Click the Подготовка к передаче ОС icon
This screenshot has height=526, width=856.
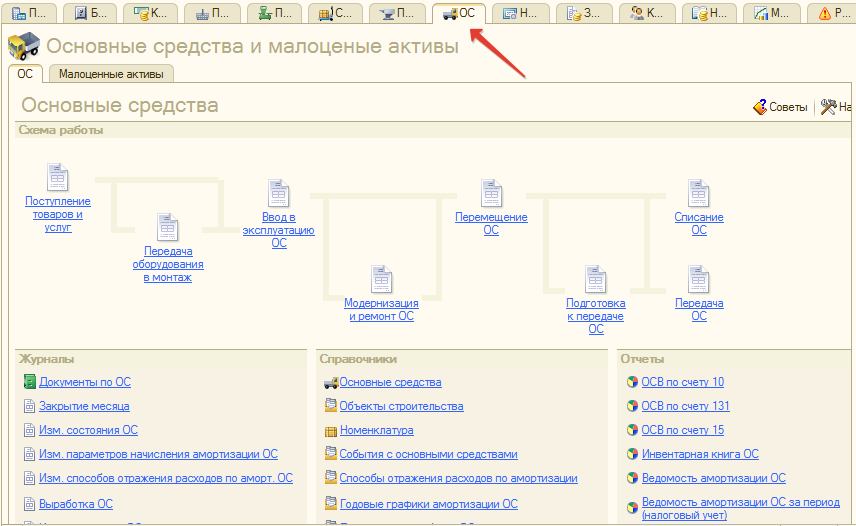(x=596, y=280)
